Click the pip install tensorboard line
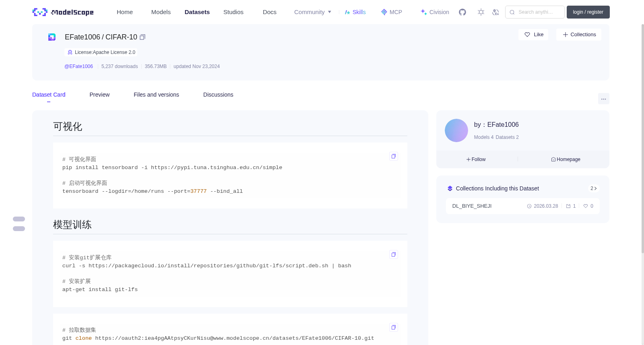The height and width of the screenshot is (345, 644). coord(172,167)
